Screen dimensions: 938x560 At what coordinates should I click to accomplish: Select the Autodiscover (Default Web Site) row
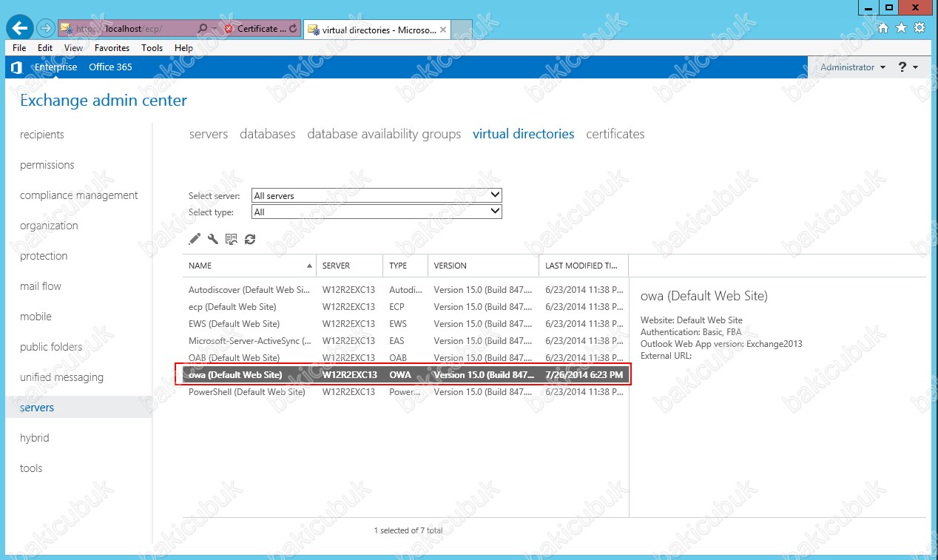tap(405, 290)
